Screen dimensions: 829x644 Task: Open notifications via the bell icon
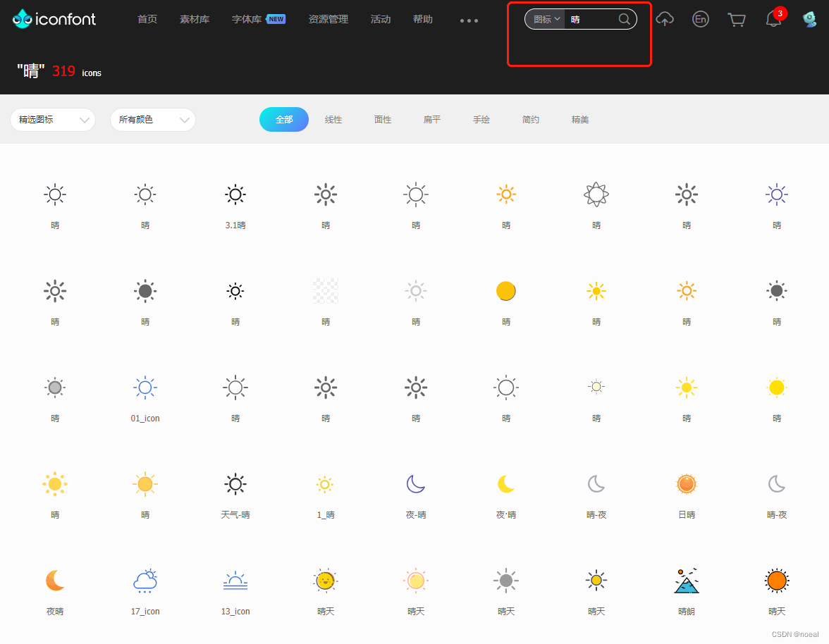click(773, 20)
